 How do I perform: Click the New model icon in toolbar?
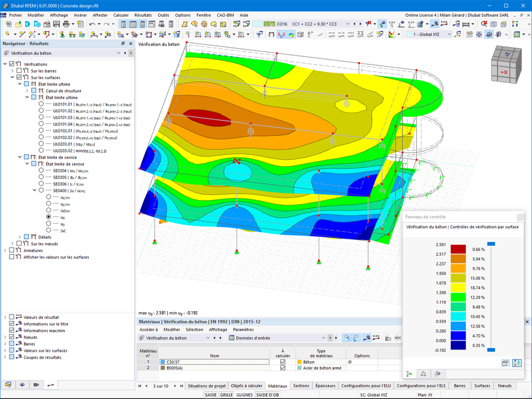point(9,24)
